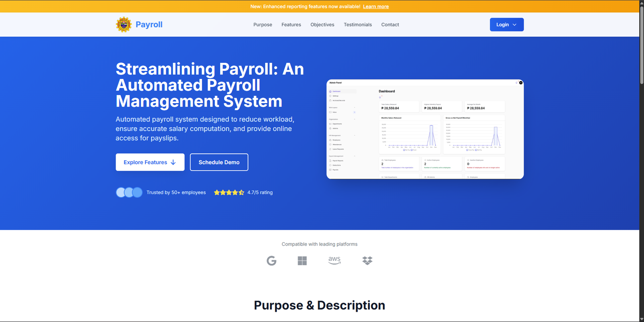This screenshot has height=322, width=644.
Task: Jump to the Objectives section
Action: (322, 25)
